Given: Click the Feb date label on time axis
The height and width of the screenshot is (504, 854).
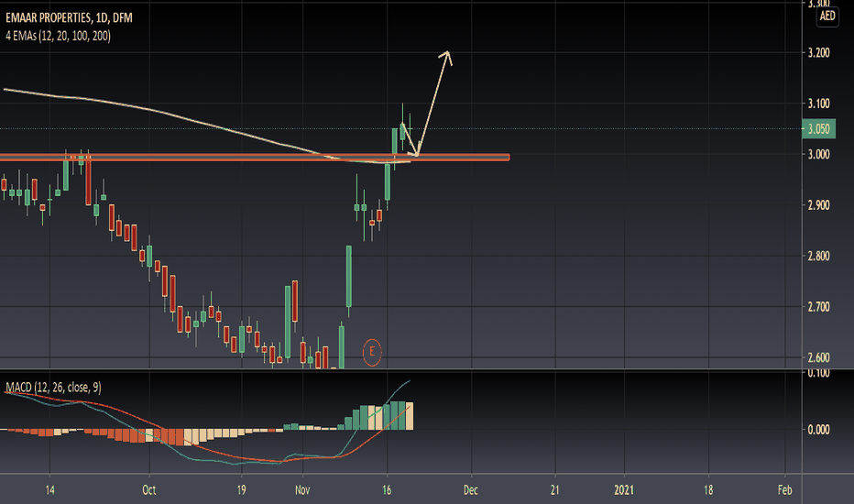Looking at the screenshot, I should point(784,490).
